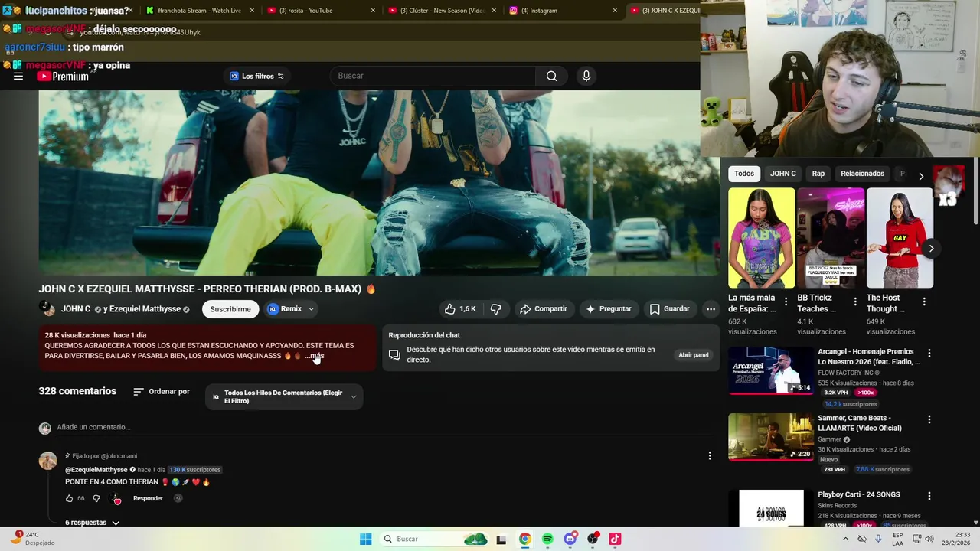
Task: Advance shorts shelf with next arrow
Action: (931, 249)
